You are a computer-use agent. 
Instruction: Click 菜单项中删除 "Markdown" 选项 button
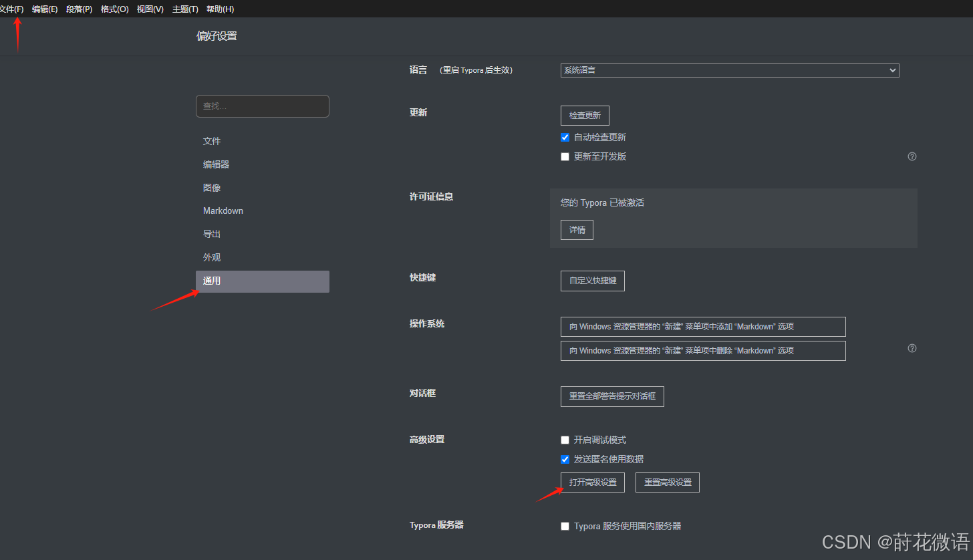pos(703,351)
